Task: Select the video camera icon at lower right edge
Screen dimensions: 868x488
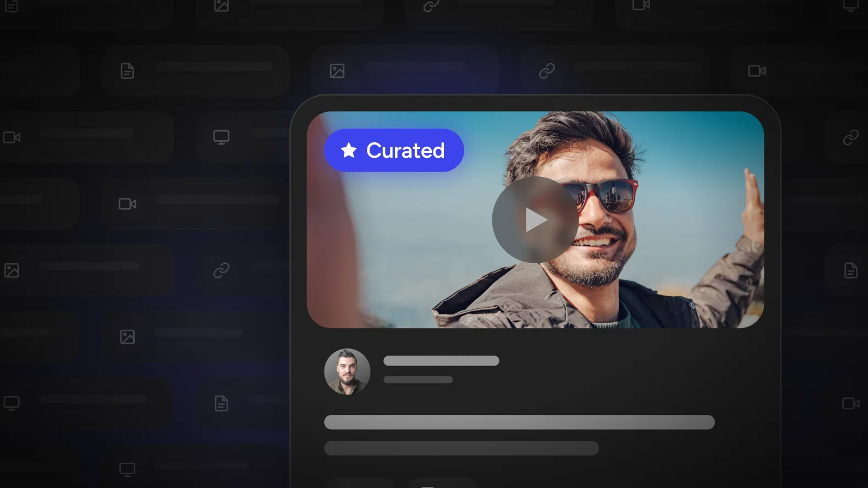Action: tap(851, 403)
